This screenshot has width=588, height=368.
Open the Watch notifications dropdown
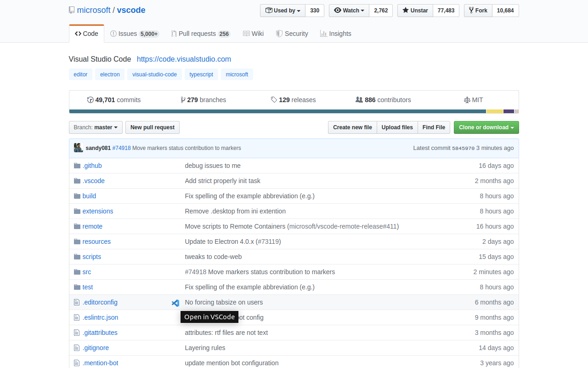coord(349,11)
